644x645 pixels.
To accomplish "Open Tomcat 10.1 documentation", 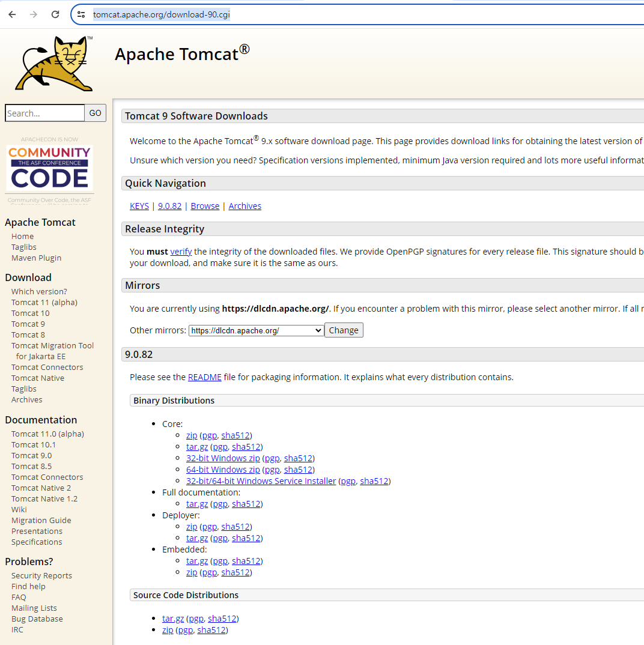I will (33, 444).
